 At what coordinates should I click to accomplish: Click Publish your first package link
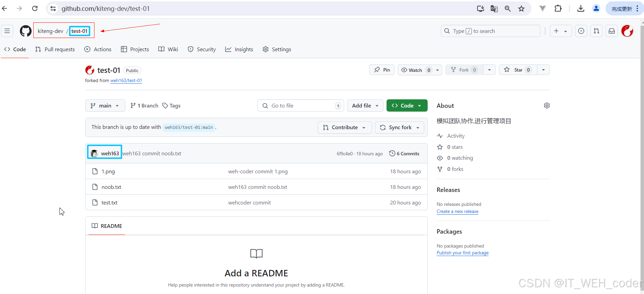[x=463, y=253]
